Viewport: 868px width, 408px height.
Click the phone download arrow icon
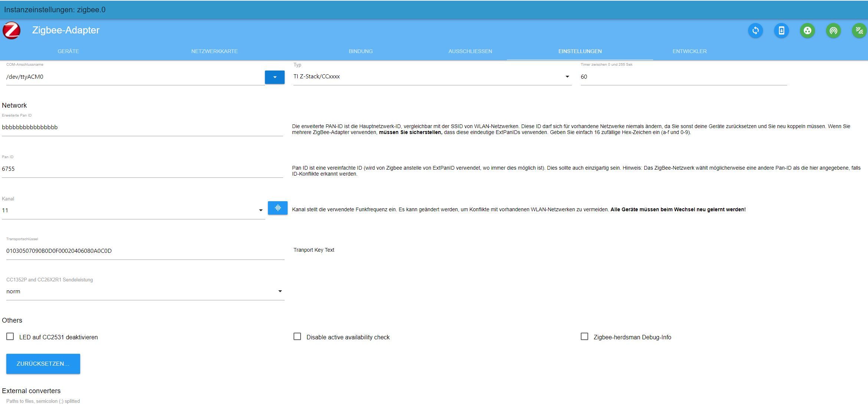pos(781,30)
